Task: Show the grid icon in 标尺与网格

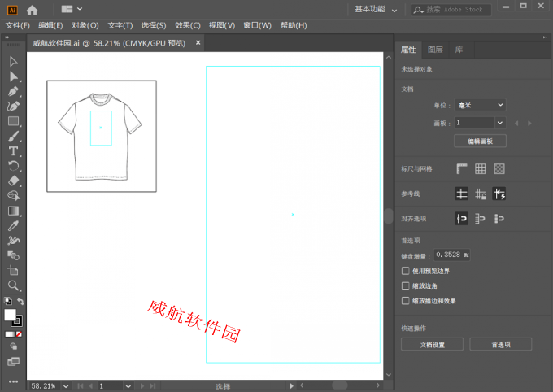Action: [x=481, y=169]
